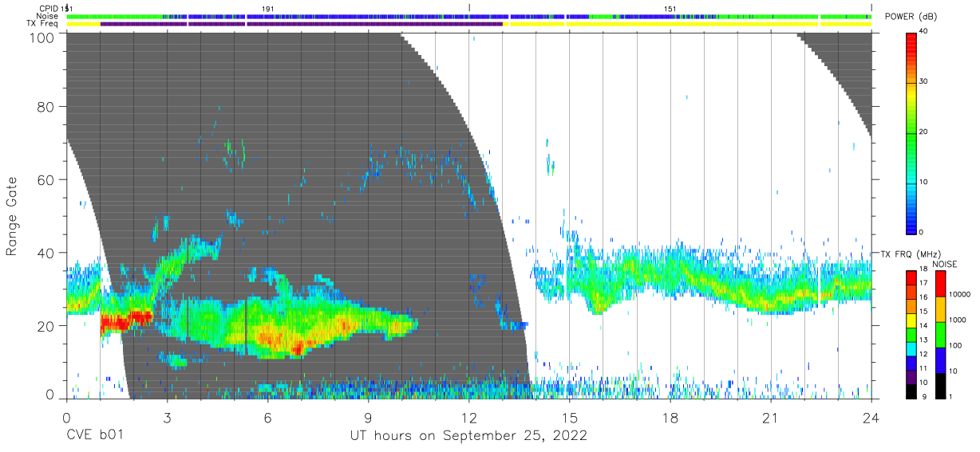Image resolution: width=980 pixels, height=452 pixels.
Task: Click the TX Freq indicator strip at top
Action: click(x=468, y=24)
